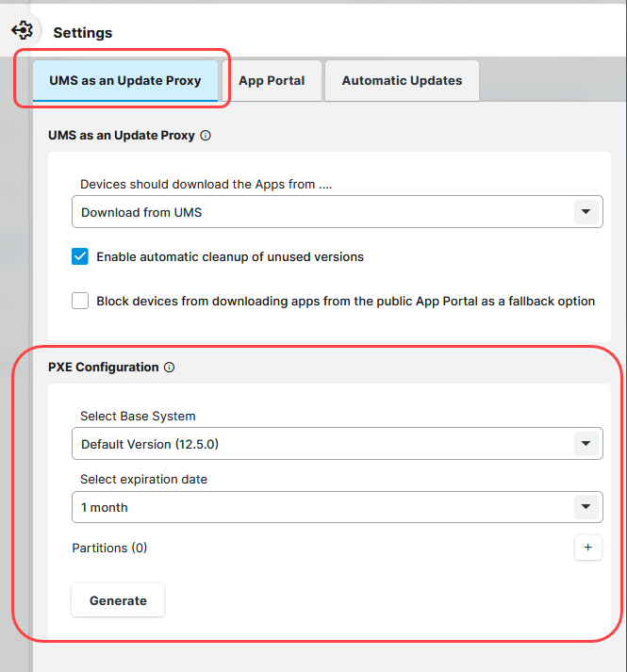
Task: Select the UMS as an Update Proxy tab
Action: click(x=125, y=81)
